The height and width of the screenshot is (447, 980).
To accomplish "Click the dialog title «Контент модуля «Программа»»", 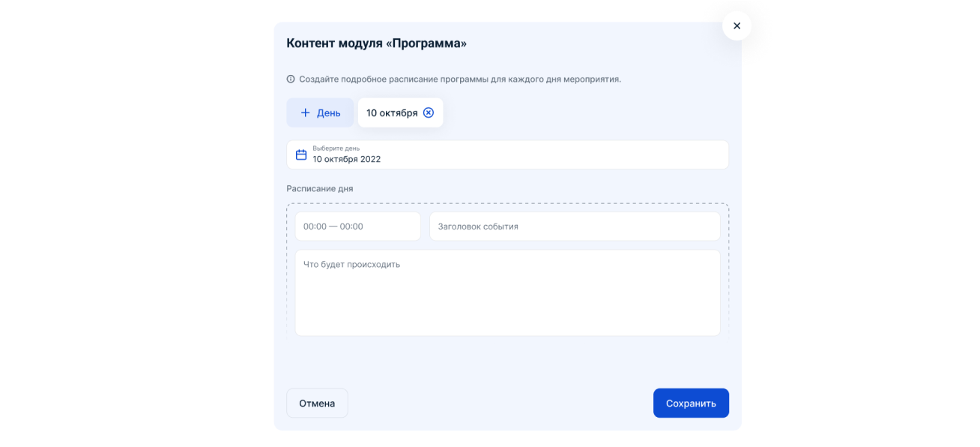I will 375,43.
